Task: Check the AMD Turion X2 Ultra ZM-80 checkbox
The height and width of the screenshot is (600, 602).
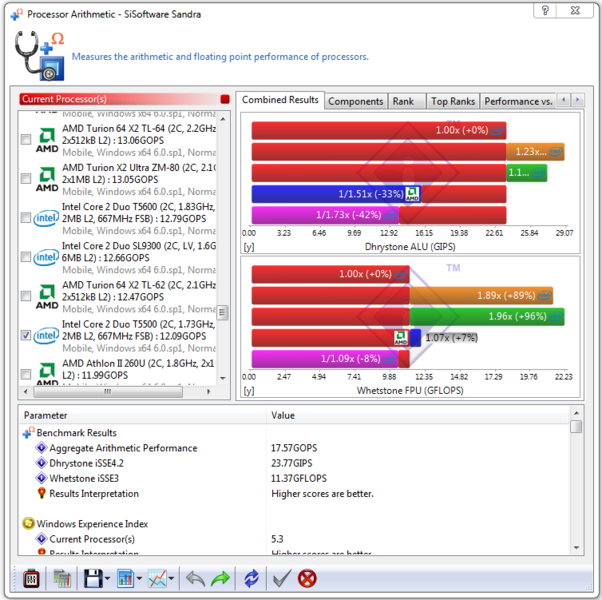Action: (26, 179)
